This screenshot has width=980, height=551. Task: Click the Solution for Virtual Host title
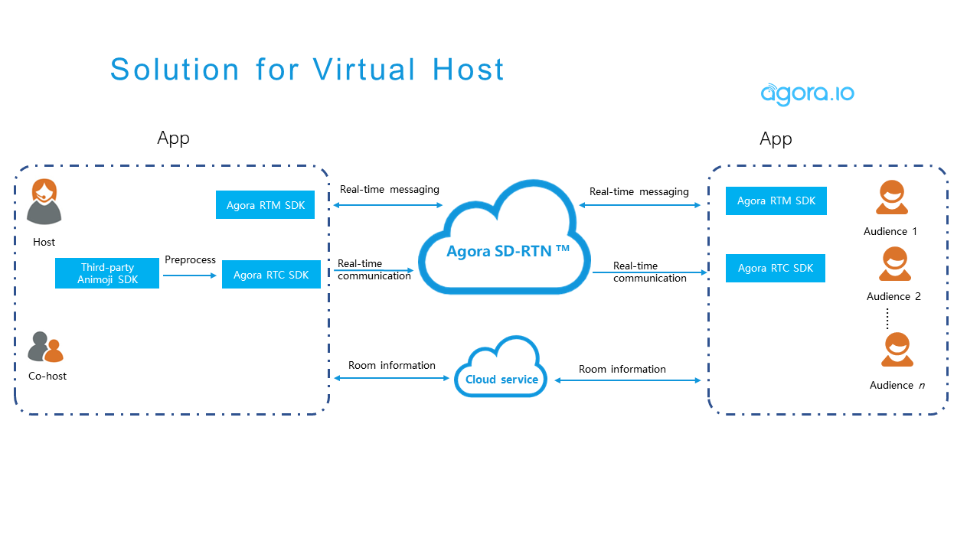[308, 69]
